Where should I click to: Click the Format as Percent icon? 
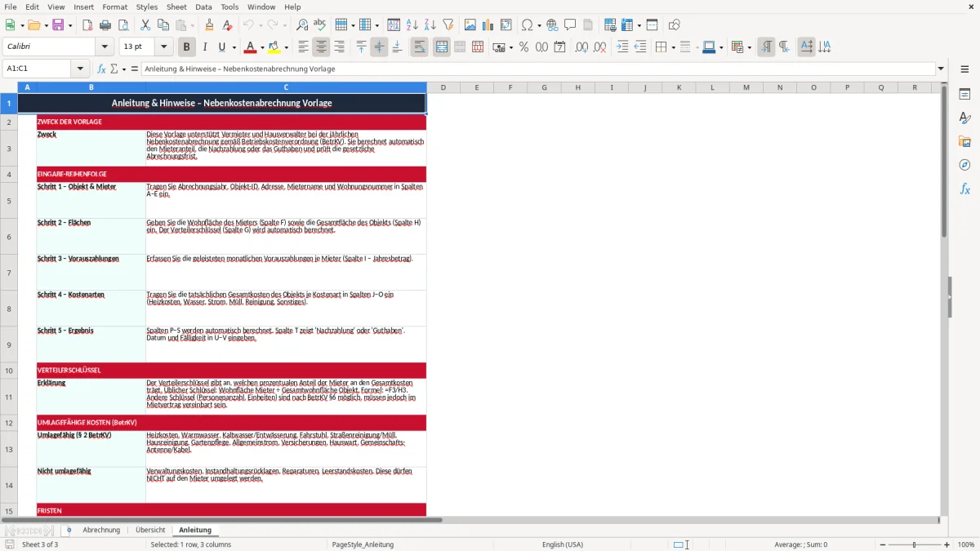coord(523,47)
